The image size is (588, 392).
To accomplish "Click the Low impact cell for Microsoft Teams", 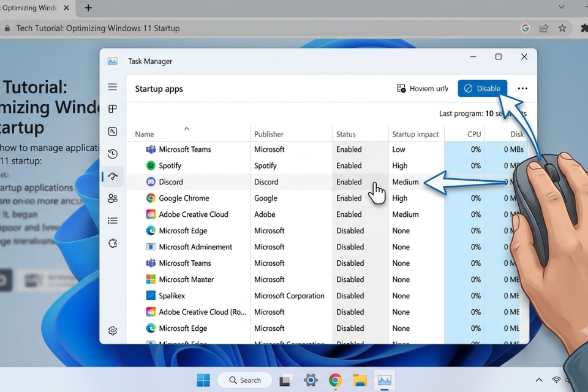I will (399, 149).
